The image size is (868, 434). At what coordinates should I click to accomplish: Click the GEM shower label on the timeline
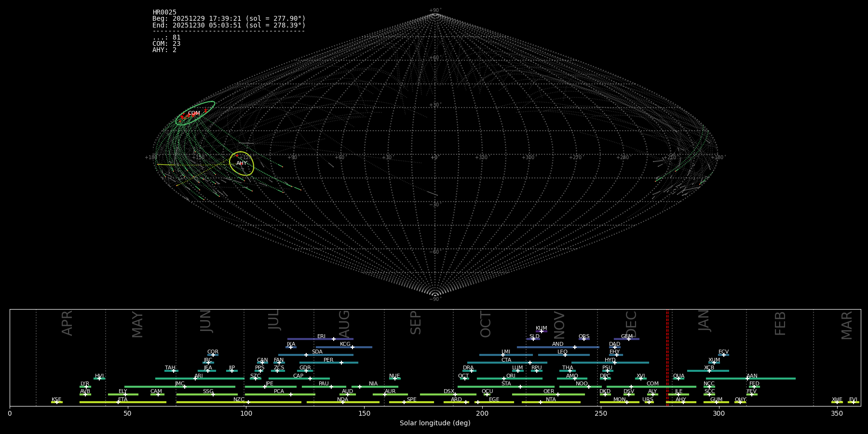pyautogui.click(x=626, y=337)
